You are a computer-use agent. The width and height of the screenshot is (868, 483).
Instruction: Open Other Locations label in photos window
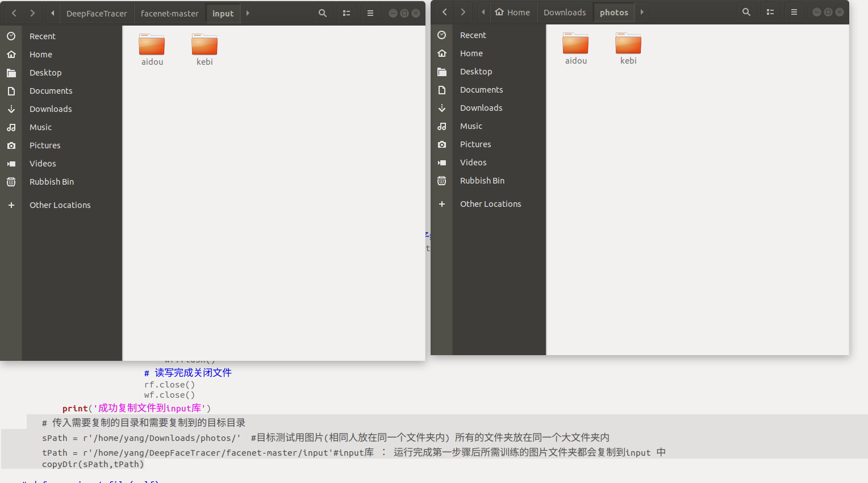tap(491, 204)
